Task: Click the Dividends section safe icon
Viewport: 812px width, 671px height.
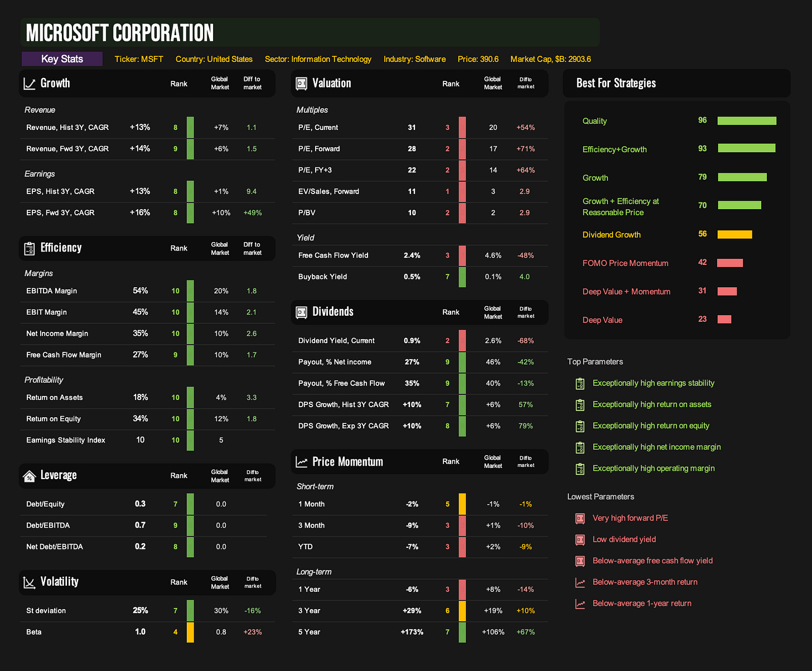Action: (302, 312)
